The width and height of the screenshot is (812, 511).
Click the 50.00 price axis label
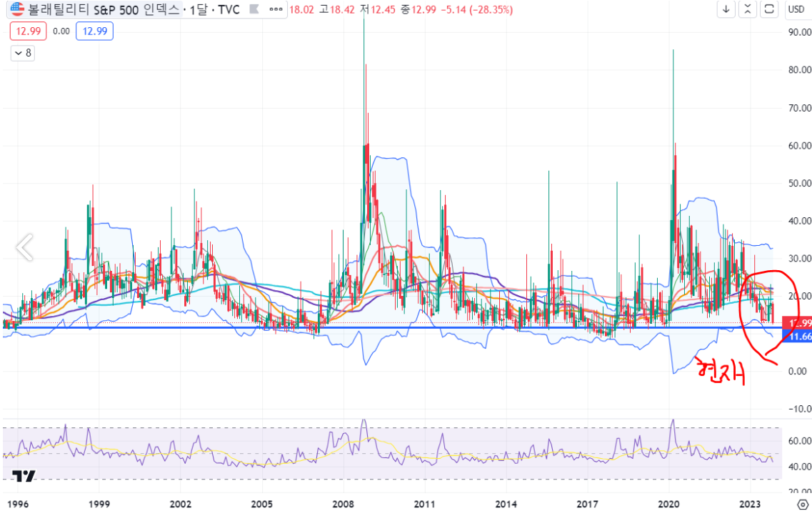point(800,183)
